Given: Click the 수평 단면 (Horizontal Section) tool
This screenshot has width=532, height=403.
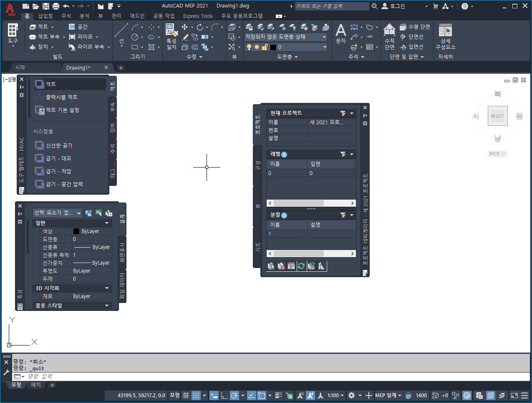Looking at the screenshot, I should pyautogui.click(x=415, y=27).
